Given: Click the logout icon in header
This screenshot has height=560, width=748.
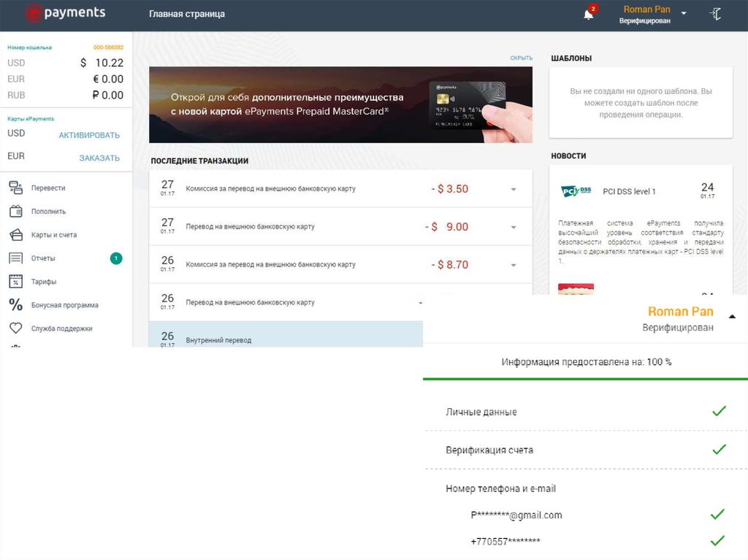Looking at the screenshot, I should 716,14.
